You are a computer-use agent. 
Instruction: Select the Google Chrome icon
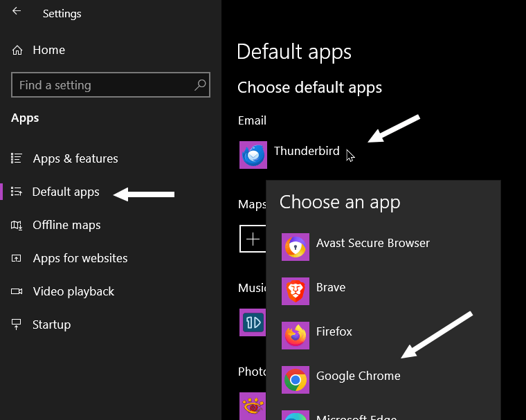pyautogui.click(x=296, y=380)
